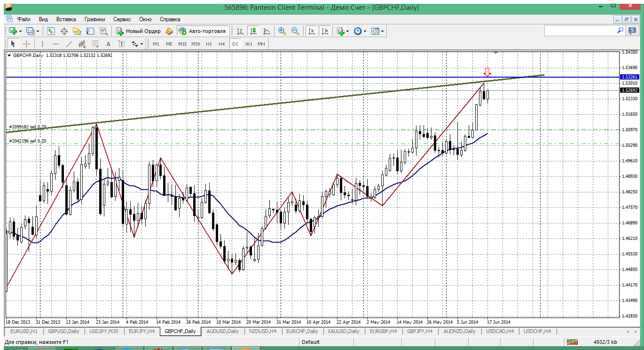Image resolution: width=644 pixels, height=350 pixels.
Task: Select the trendline drawing tool
Action: [69, 44]
